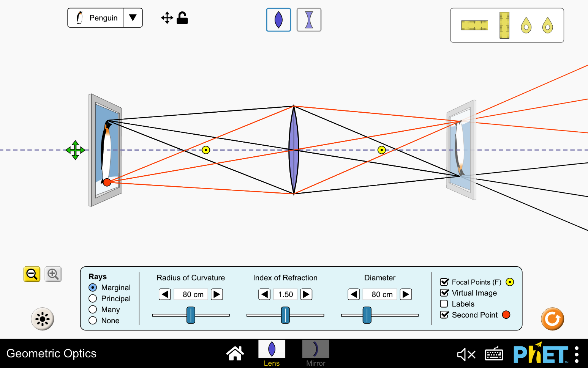Open the keyboard shortcuts dialog
588x368 pixels.
click(494, 354)
